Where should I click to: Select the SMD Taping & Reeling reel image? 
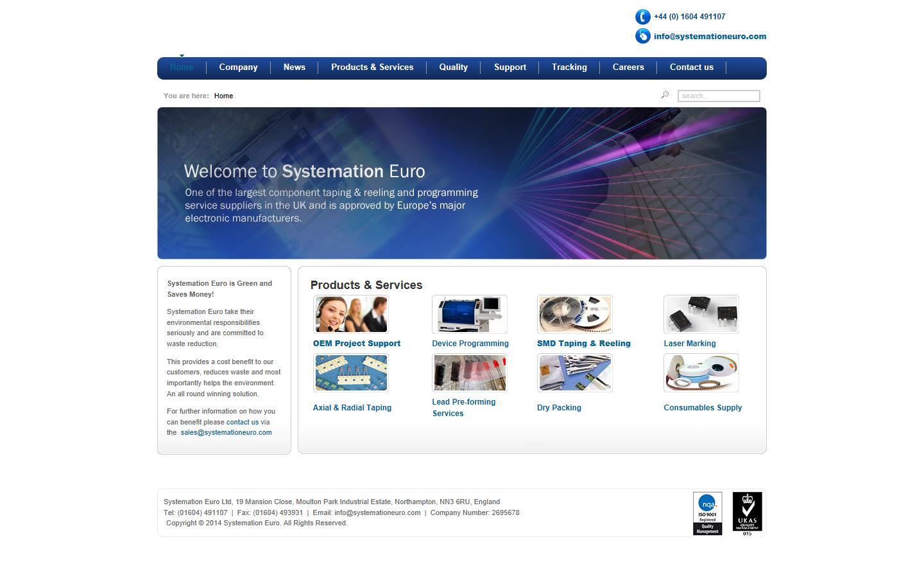click(x=574, y=314)
